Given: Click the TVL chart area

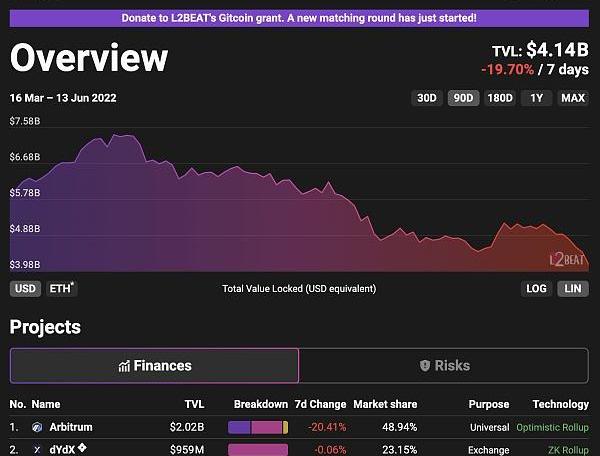Looking at the screenshot, I should click(x=299, y=197).
